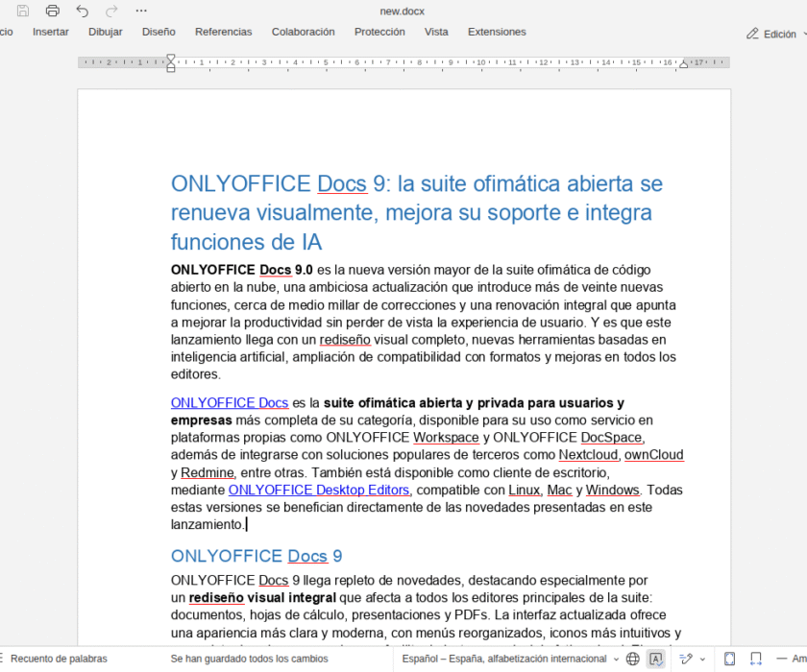Image resolution: width=807 pixels, height=672 pixels.
Task: Click the Save floppy disk icon
Action: 23,11
